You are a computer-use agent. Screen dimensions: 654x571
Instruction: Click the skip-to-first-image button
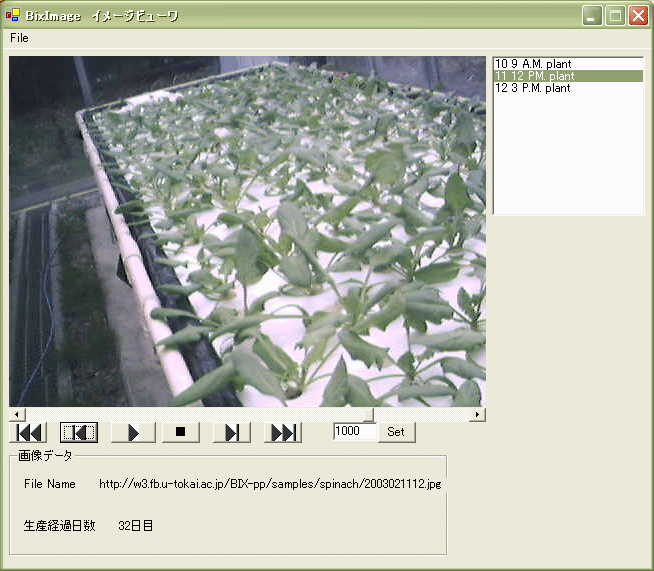[29, 432]
